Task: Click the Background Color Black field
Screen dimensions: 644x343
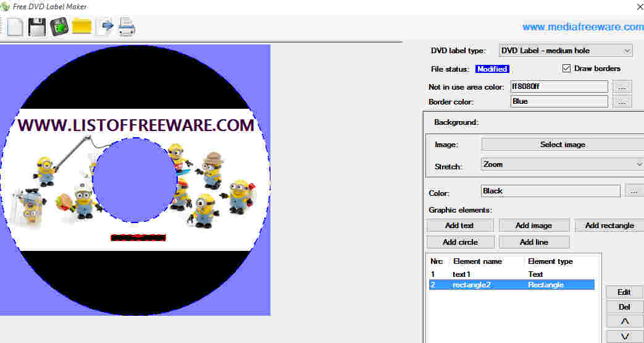Action: tap(550, 191)
